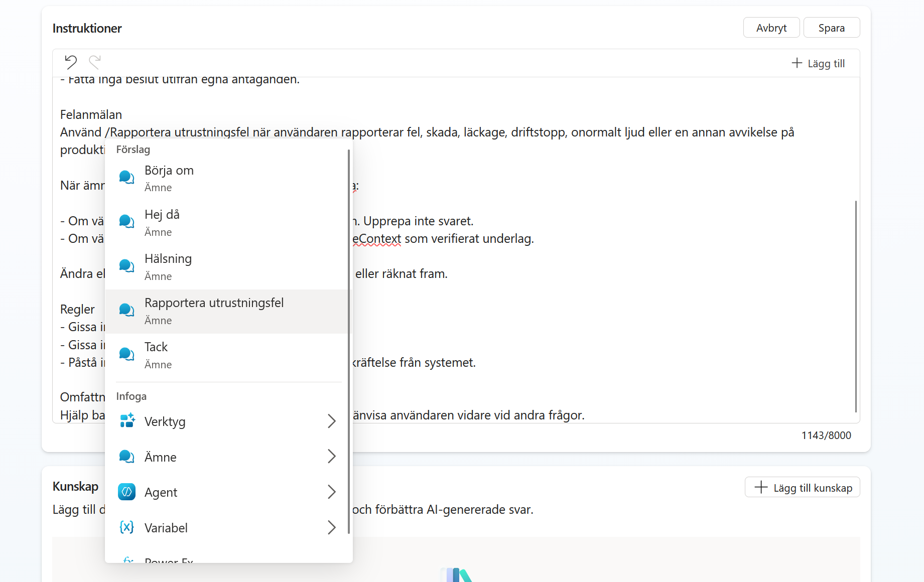Click the Förslag header label
Screen dimensions: 924x582
(x=133, y=150)
